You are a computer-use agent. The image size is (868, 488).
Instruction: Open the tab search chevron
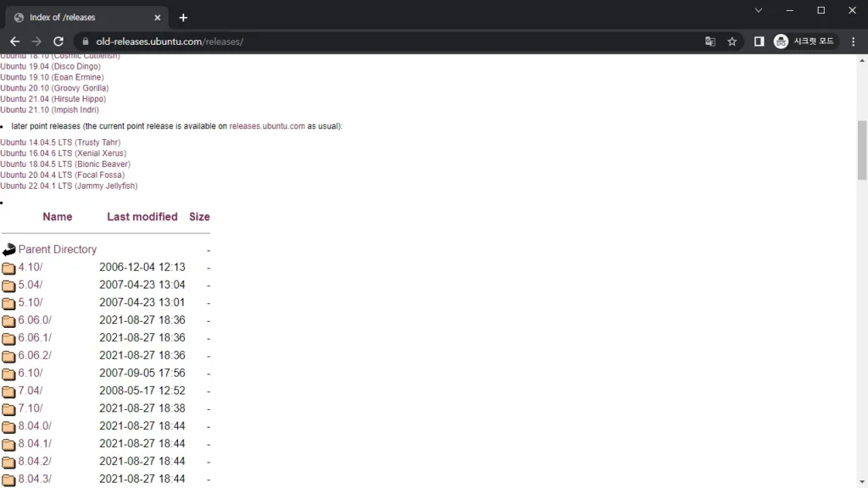click(x=759, y=10)
